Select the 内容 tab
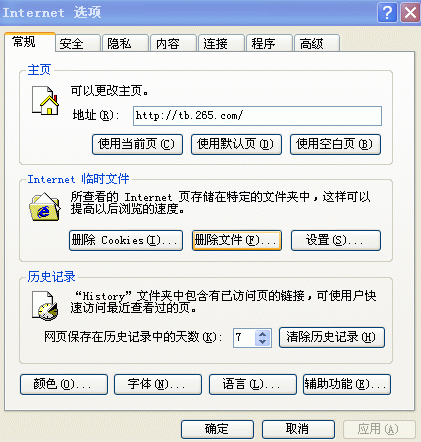 (x=173, y=43)
